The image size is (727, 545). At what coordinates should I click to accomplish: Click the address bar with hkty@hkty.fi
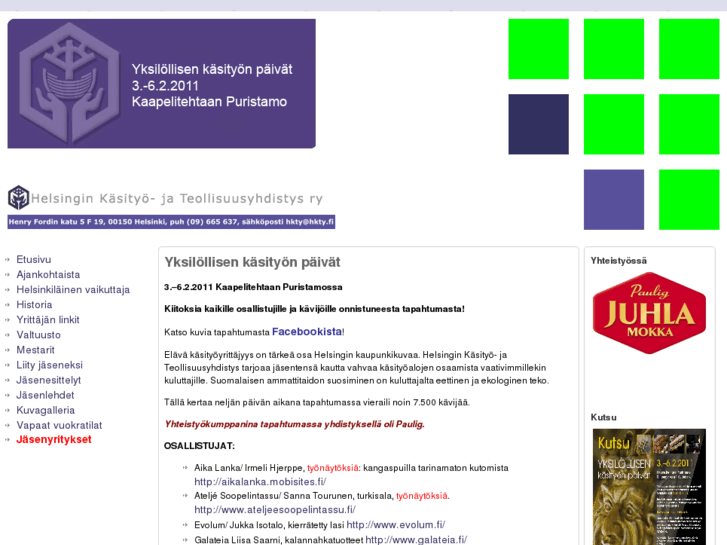click(171, 222)
